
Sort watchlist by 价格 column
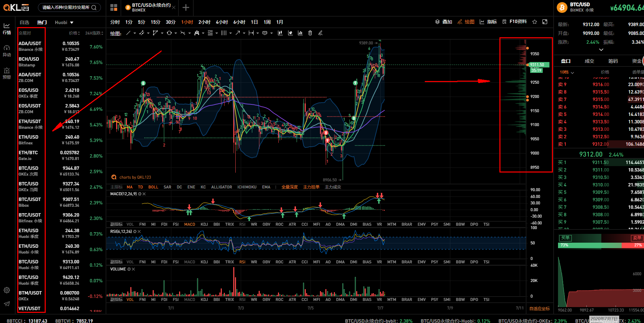click(74, 33)
